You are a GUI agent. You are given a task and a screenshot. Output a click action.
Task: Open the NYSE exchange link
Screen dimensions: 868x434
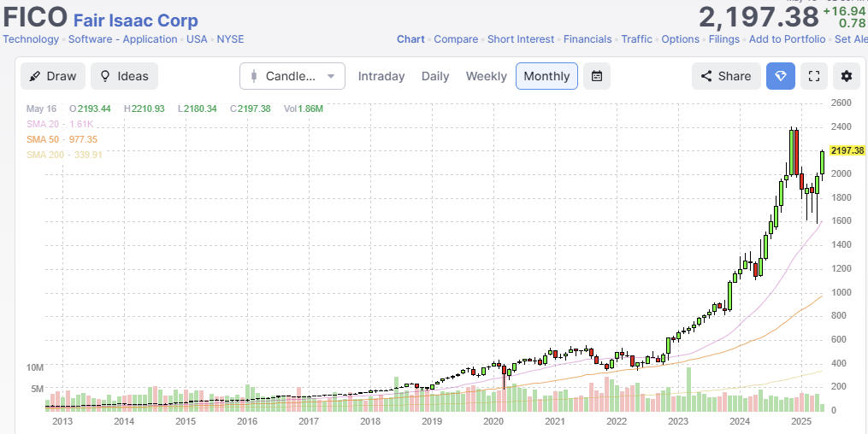pyautogui.click(x=230, y=39)
